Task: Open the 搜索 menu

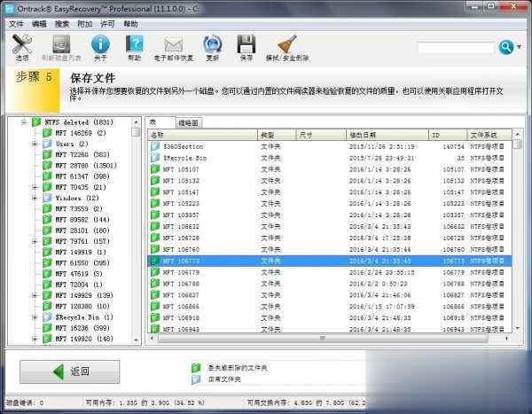Action: tap(62, 24)
